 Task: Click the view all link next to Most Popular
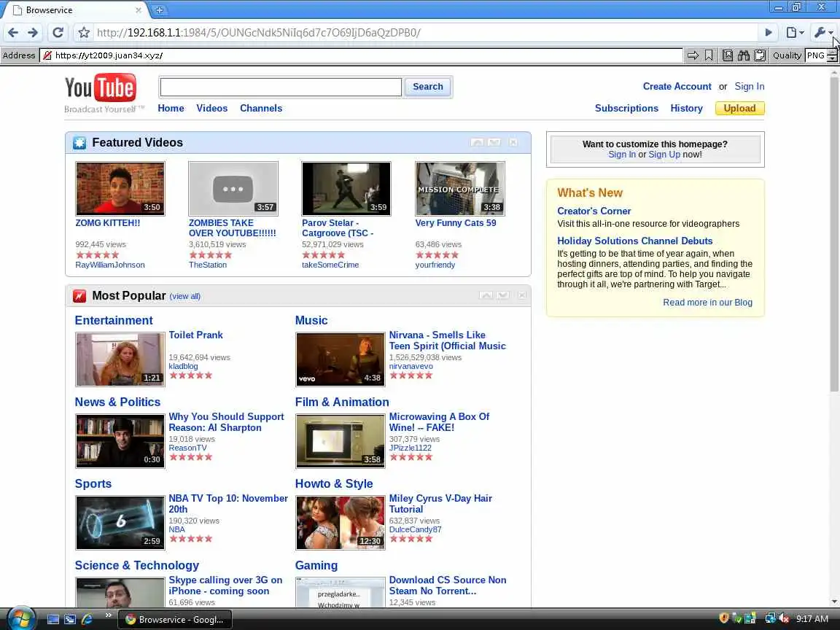[x=184, y=296]
